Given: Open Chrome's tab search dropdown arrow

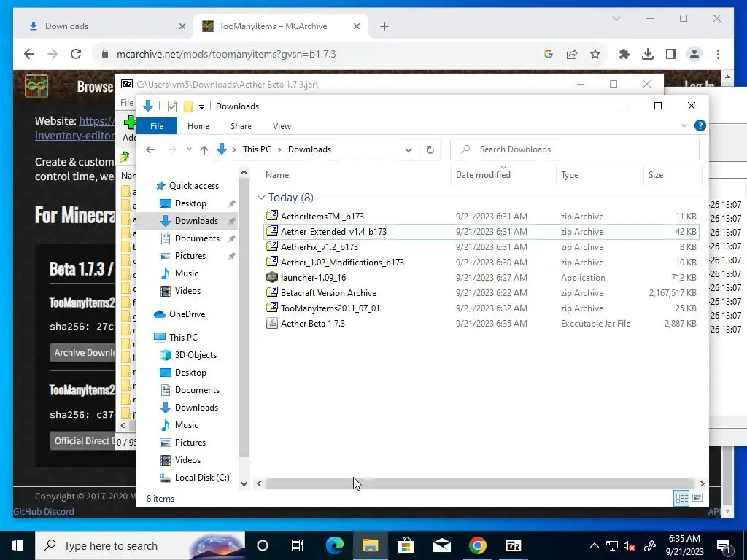Looking at the screenshot, I should (616, 18).
